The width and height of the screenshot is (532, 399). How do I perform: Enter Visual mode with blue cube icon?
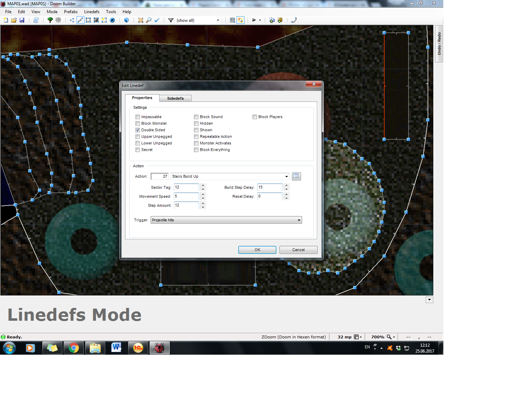pyautogui.click(x=126, y=20)
